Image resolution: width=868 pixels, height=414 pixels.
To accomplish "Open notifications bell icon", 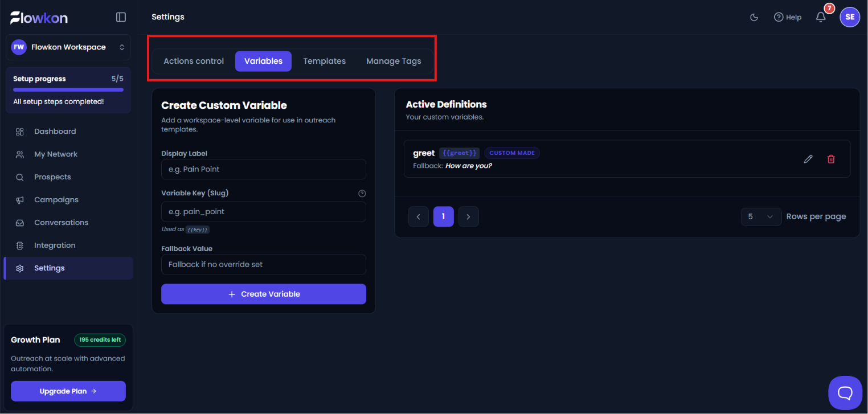I will click(x=821, y=17).
